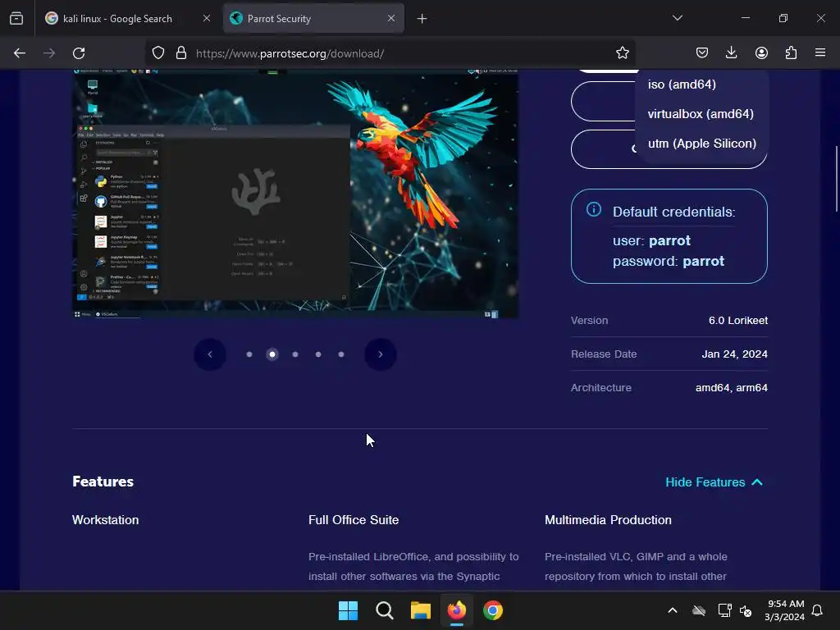Click the Multimedia Production feature title
Screen dimensions: 840x630
click(x=608, y=519)
